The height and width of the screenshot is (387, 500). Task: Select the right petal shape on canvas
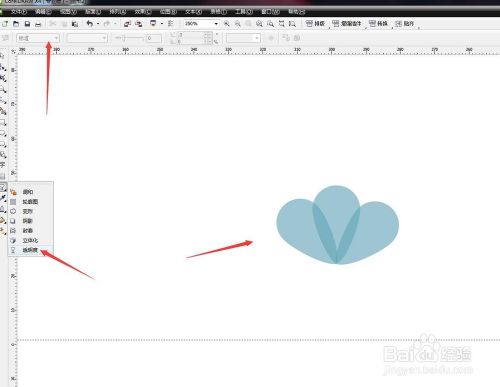coord(377,228)
